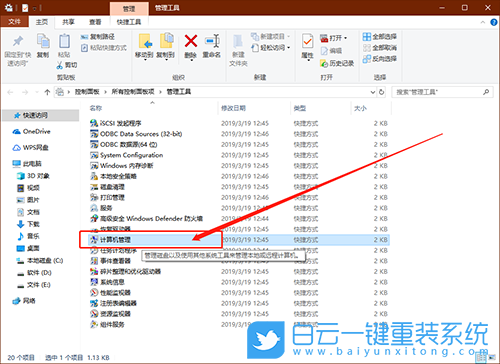Click the red 删除 X icon
Screen dimensions: 500x364
[191, 41]
